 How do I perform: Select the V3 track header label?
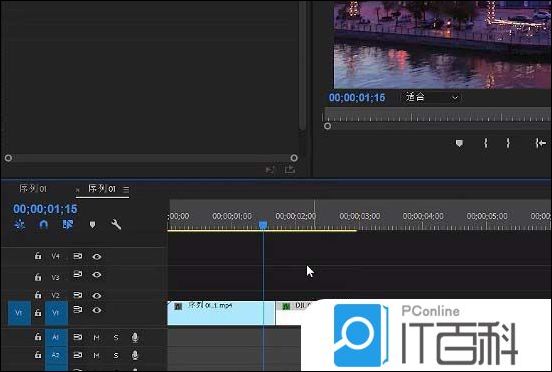point(56,277)
